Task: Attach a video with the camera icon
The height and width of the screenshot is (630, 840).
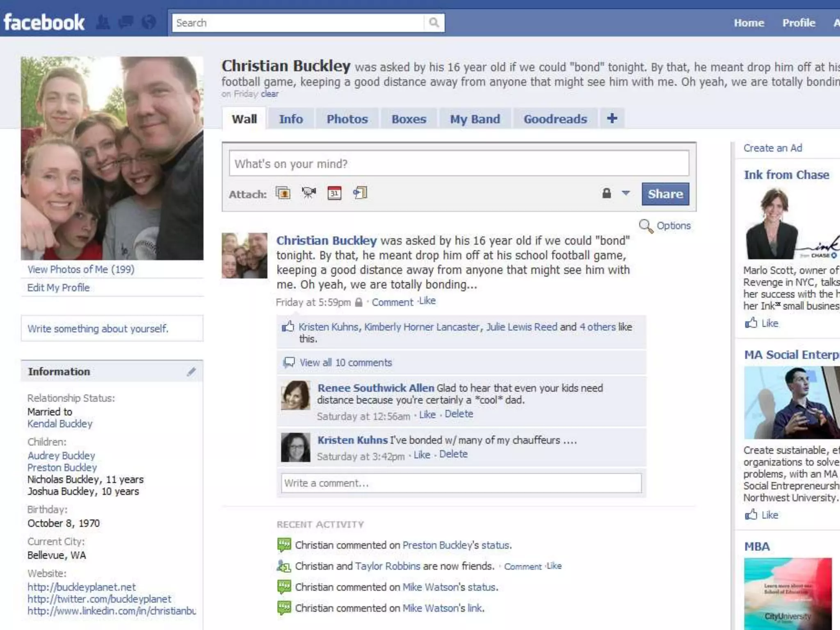Action: [309, 192]
